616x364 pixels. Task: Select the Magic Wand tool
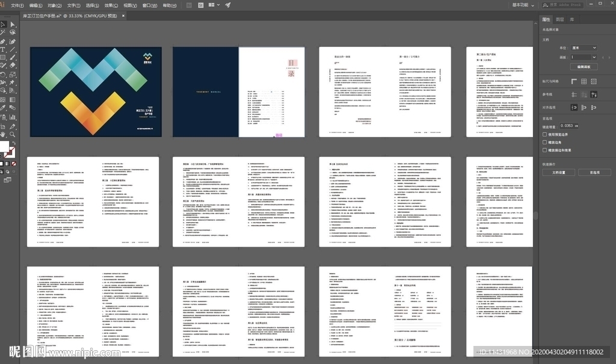[x=3, y=32]
